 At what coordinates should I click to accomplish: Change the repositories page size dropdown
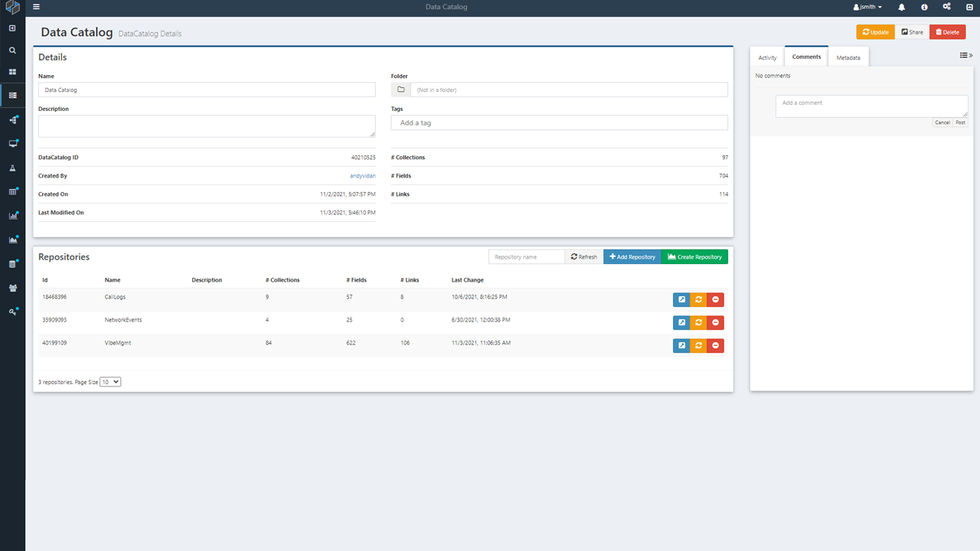click(x=109, y=381)
